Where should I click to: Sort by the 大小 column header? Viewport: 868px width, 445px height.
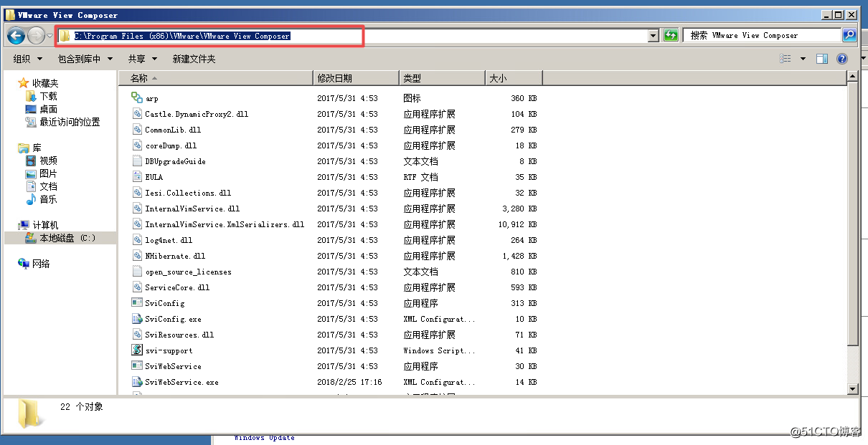514,78
